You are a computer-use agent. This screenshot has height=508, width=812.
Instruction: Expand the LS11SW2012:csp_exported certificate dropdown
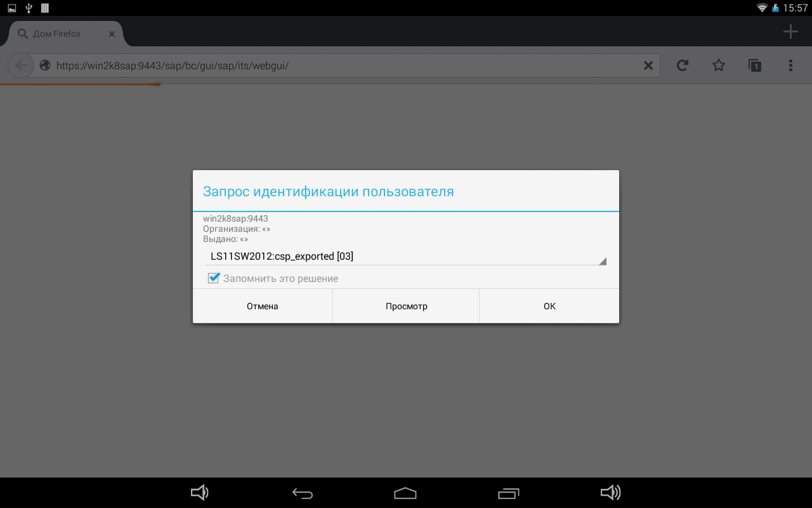point(406,257)
